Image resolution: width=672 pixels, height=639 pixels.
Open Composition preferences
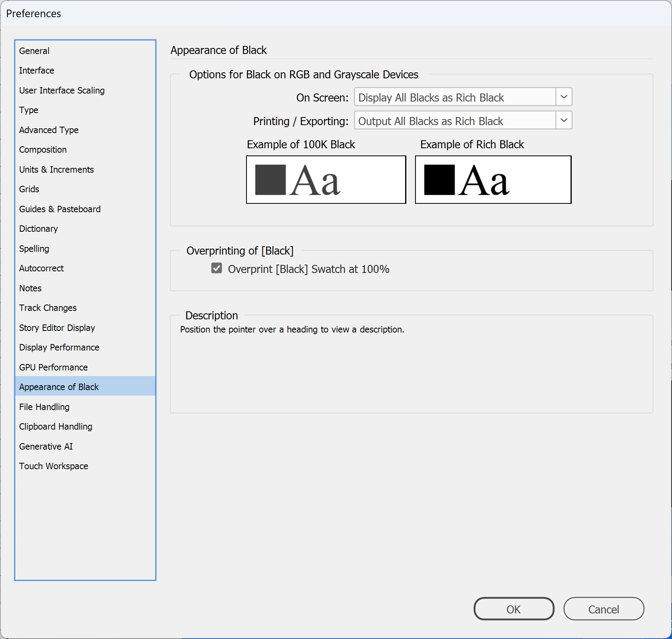pos(85,149)
